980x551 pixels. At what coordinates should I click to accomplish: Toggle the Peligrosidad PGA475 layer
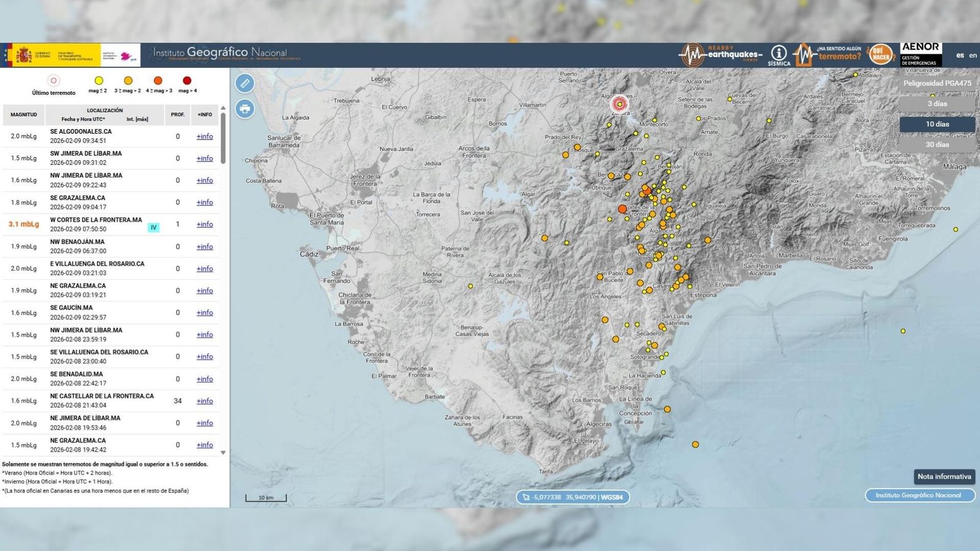tap(937, 83)
